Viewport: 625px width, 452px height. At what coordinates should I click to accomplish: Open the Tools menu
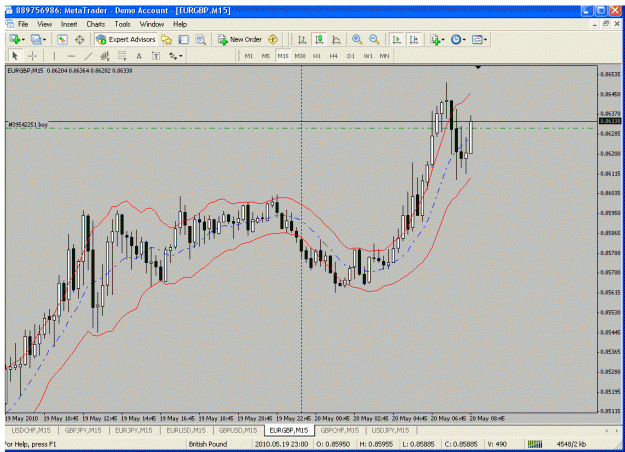coord(122,24)
